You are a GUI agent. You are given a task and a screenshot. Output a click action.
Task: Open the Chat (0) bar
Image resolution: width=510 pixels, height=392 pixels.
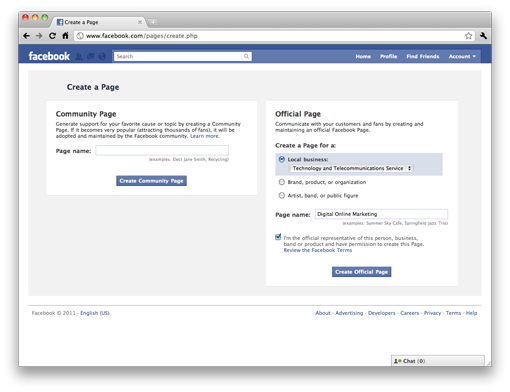(438, 361)
